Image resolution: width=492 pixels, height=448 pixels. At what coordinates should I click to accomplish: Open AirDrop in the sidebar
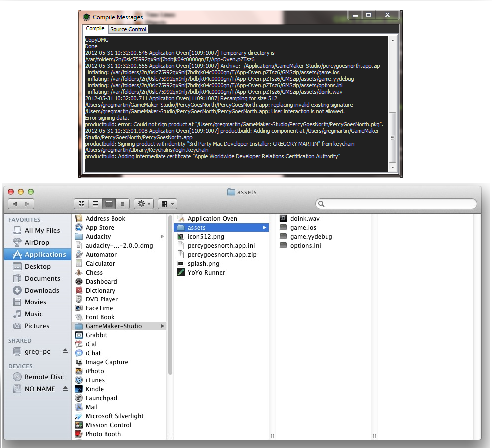[x=38, y=242]
